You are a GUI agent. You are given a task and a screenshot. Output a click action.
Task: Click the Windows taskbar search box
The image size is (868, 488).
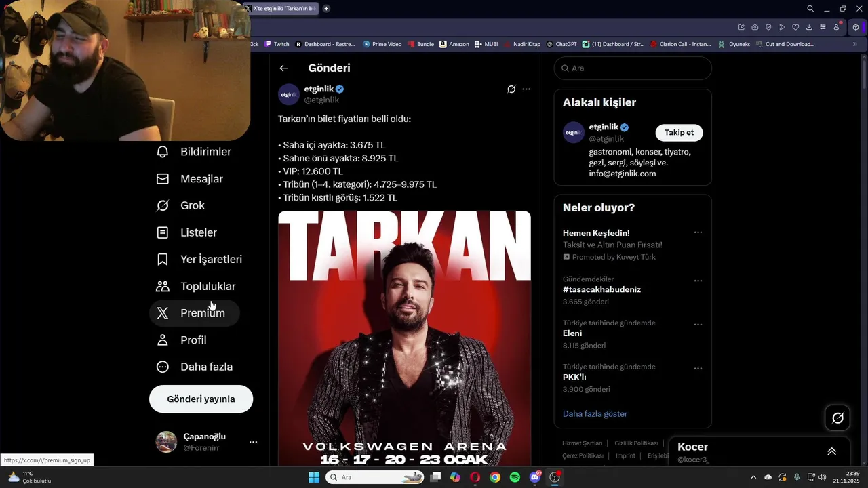(x=375, y=477)
